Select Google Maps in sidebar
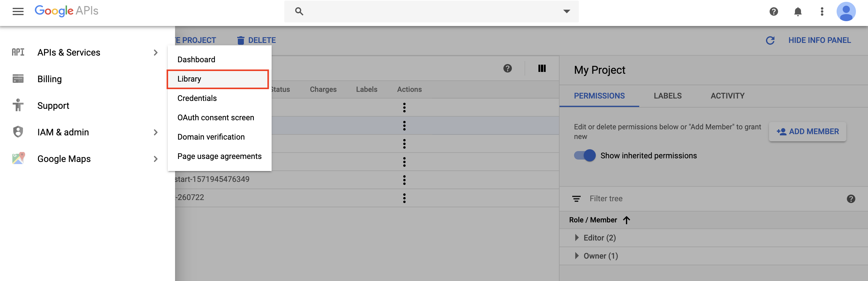 64,159
